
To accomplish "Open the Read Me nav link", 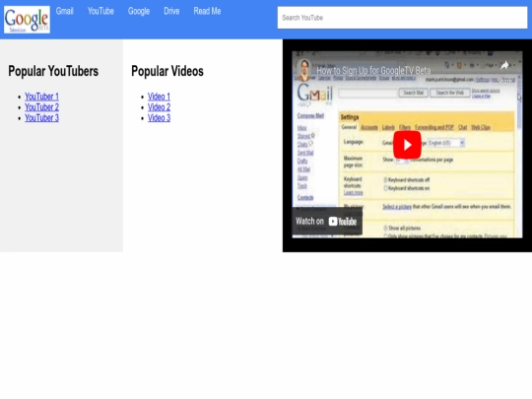I will [207, 11].
